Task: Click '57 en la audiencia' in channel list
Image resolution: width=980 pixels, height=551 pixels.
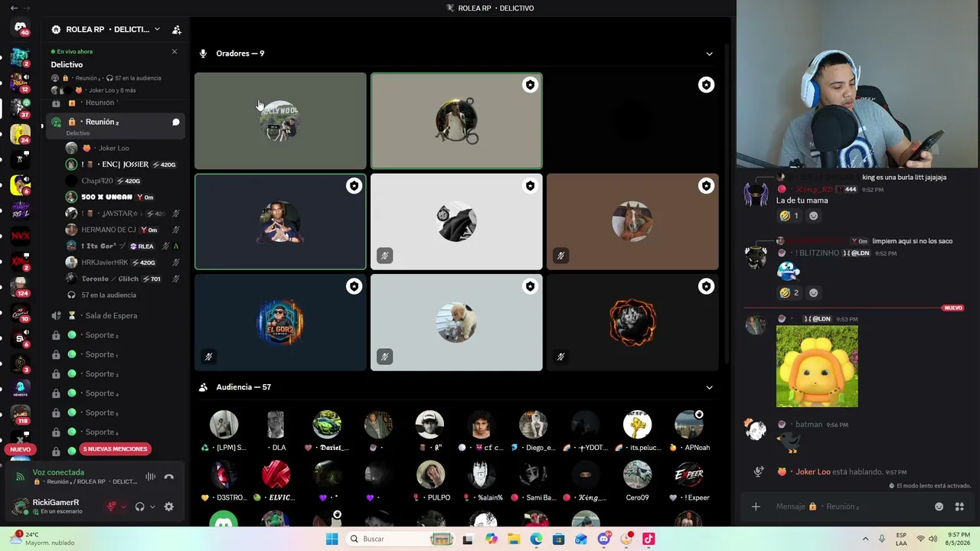Action: pyautogui.click(x=109, y=295)
